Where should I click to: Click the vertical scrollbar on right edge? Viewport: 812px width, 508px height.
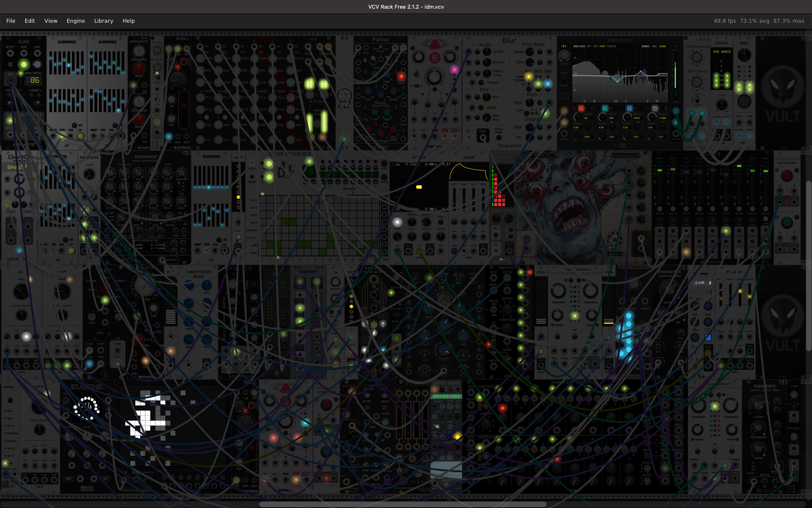click(809, 266)
